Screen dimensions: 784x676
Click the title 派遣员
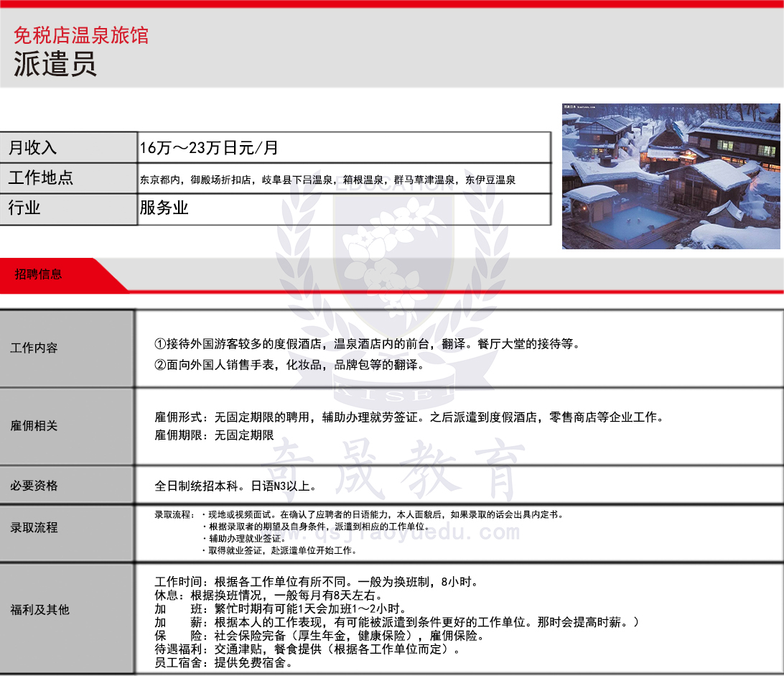coord(55,64)
